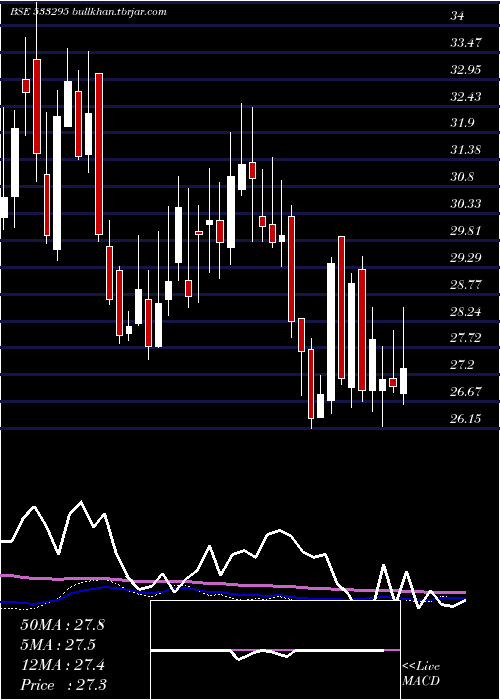Click the 34 price axis label

click(458, 16)
